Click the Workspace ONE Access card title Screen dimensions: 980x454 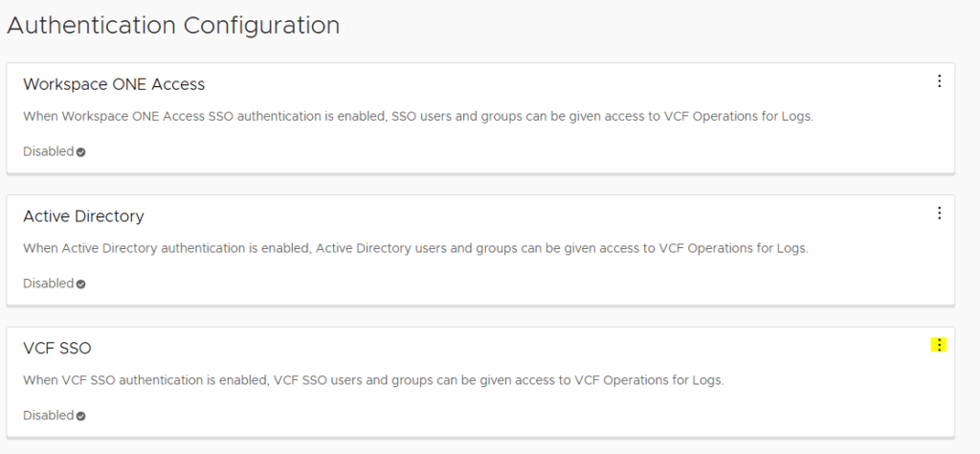click(114, 84)
